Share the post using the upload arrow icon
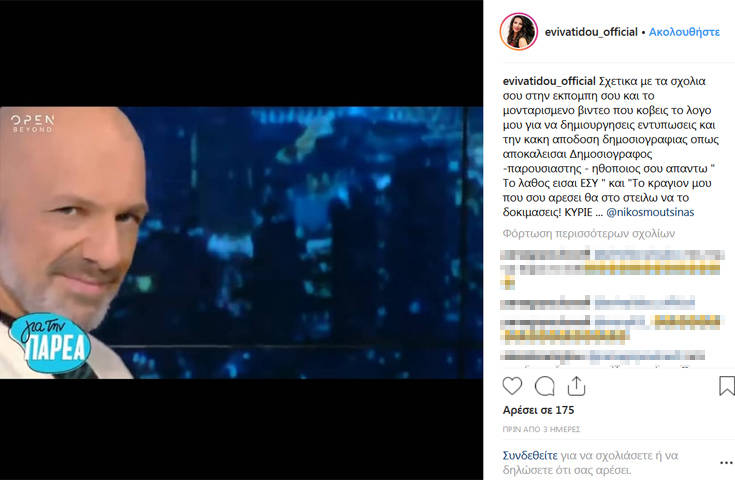This screenshot has width=735, height=480. (576, 386)
